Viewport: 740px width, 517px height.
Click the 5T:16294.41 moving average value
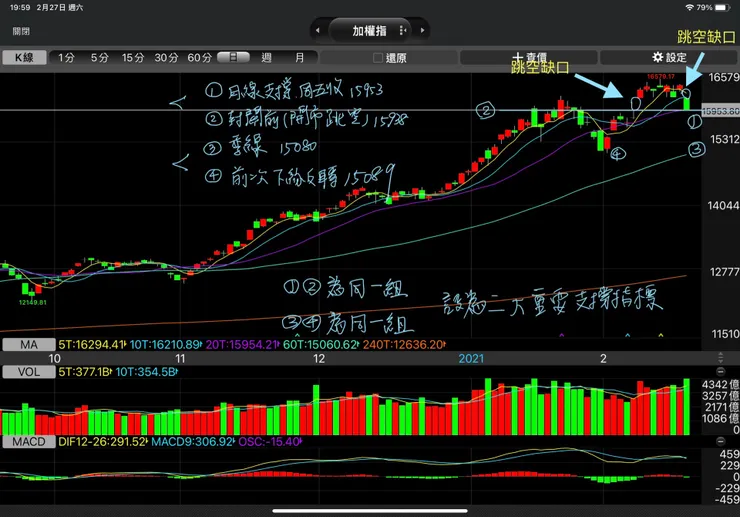coord(91,345)
